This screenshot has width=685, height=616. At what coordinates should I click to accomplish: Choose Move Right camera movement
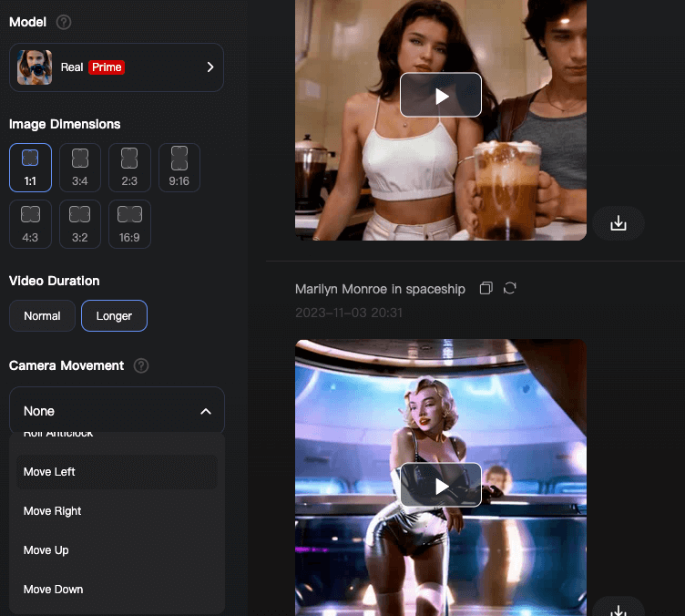[117, 511]
